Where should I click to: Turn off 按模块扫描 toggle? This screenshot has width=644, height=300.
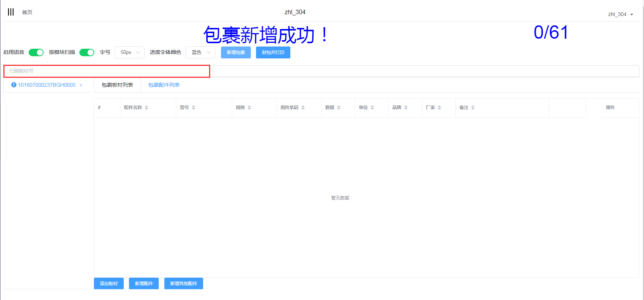point(87,52)
